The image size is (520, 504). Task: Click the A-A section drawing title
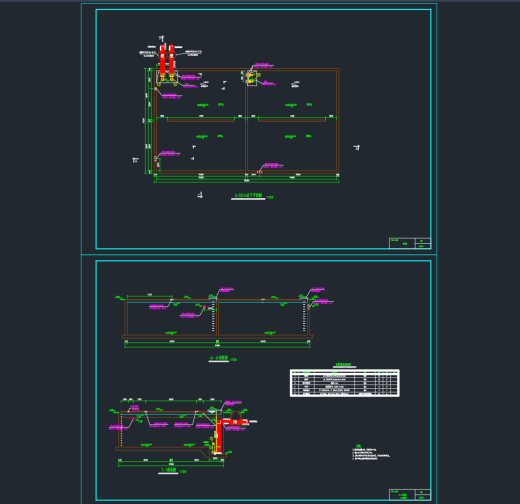click(219, 359)
